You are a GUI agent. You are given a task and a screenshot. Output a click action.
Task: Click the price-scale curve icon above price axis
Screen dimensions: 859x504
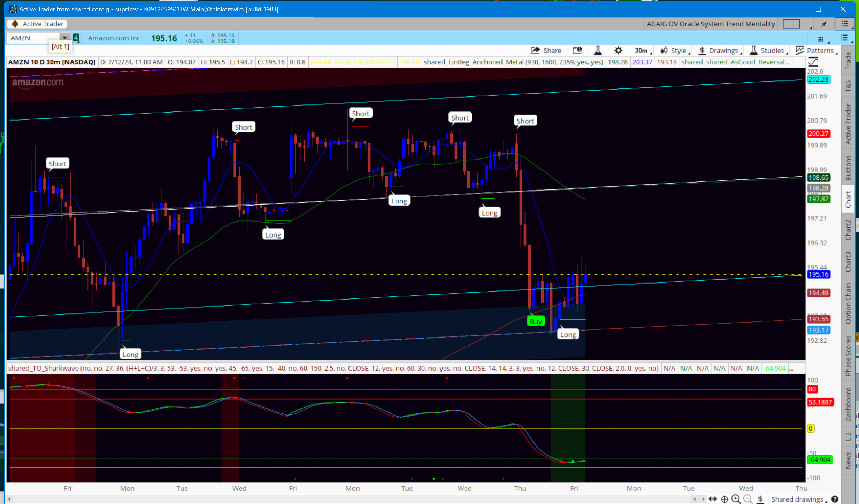[x=813, y=62]
